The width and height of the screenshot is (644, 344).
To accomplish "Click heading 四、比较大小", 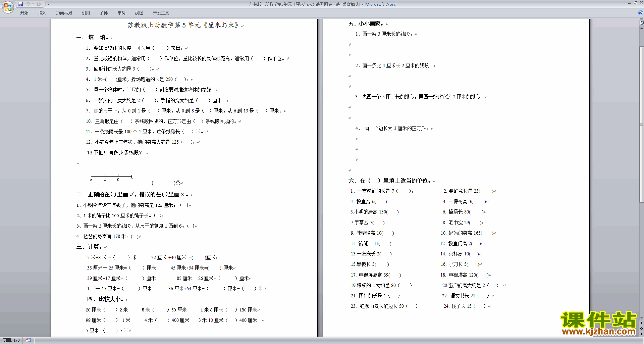I will click(x=105, y=299).
